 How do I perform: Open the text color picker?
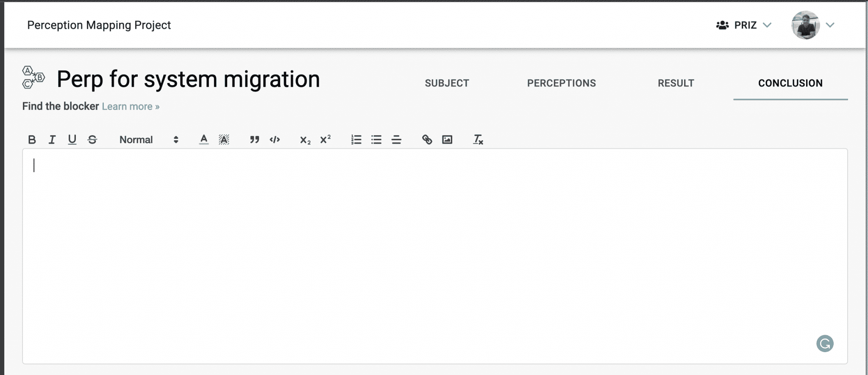(204, 139)
